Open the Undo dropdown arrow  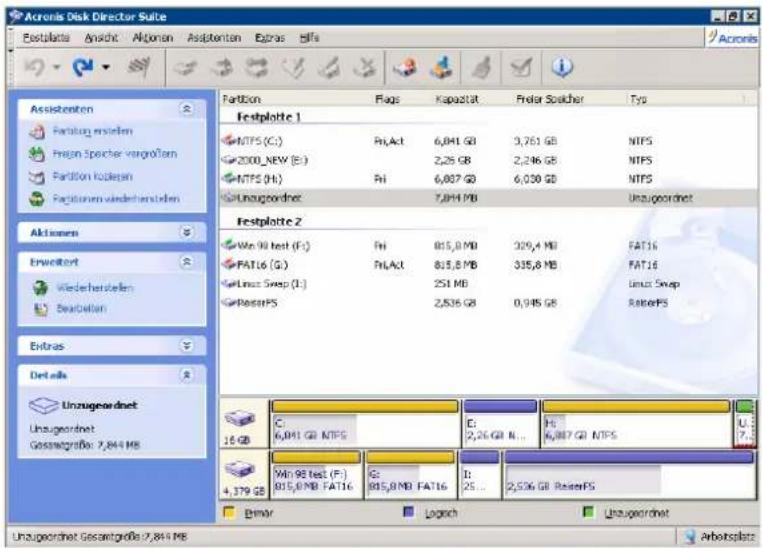pos(57,67)
